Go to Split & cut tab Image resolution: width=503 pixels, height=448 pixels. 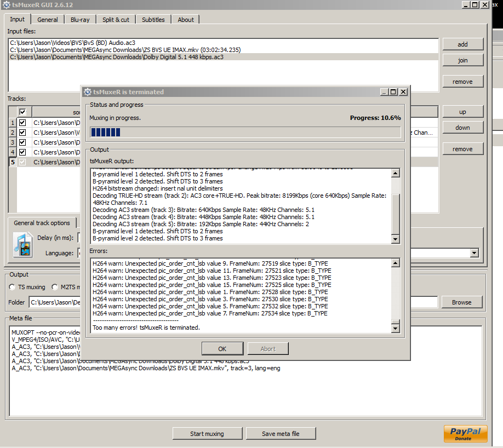[116, 20]
